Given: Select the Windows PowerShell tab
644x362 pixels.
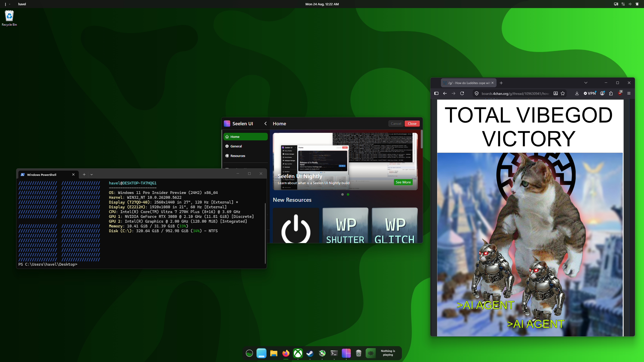Looking at the screenshot, I should point(48,175).
